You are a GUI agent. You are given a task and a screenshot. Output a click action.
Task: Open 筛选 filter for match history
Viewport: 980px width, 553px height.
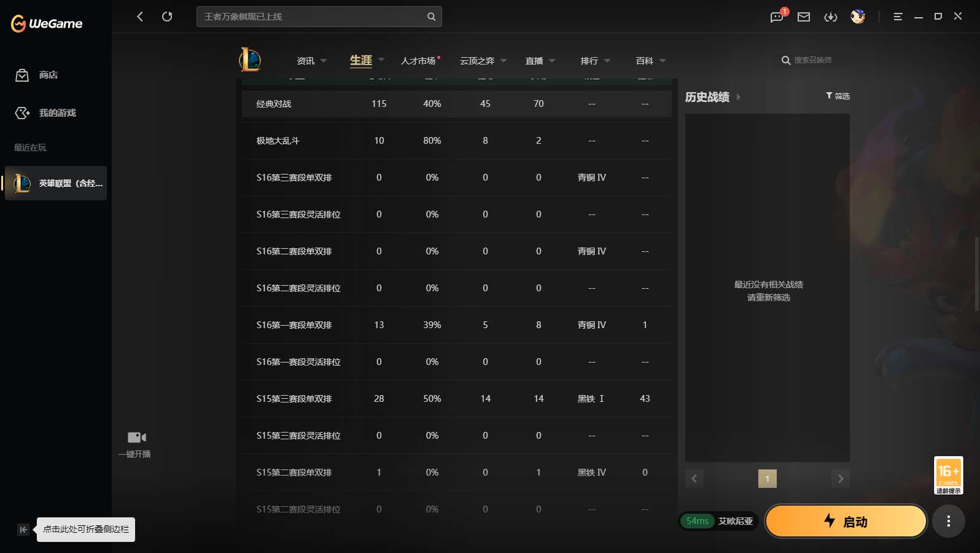[x=838, y=96]
